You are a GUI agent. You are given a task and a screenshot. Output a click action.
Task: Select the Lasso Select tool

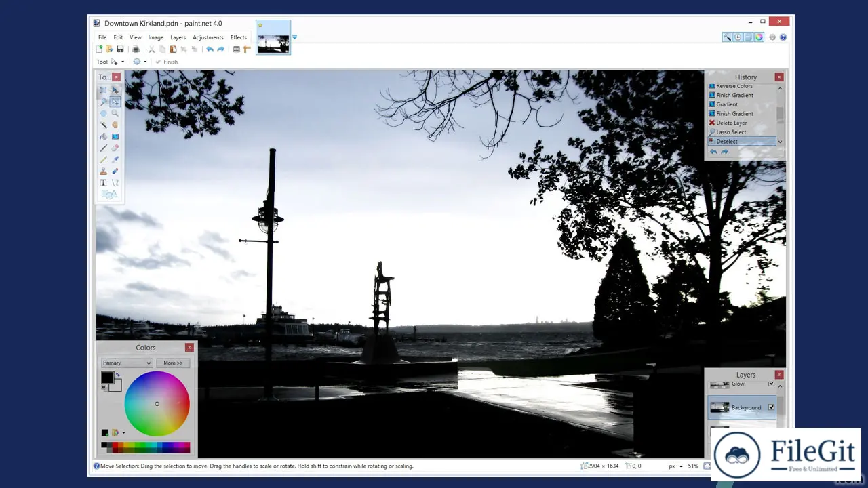pyautogui.click(x=103, y=102)
